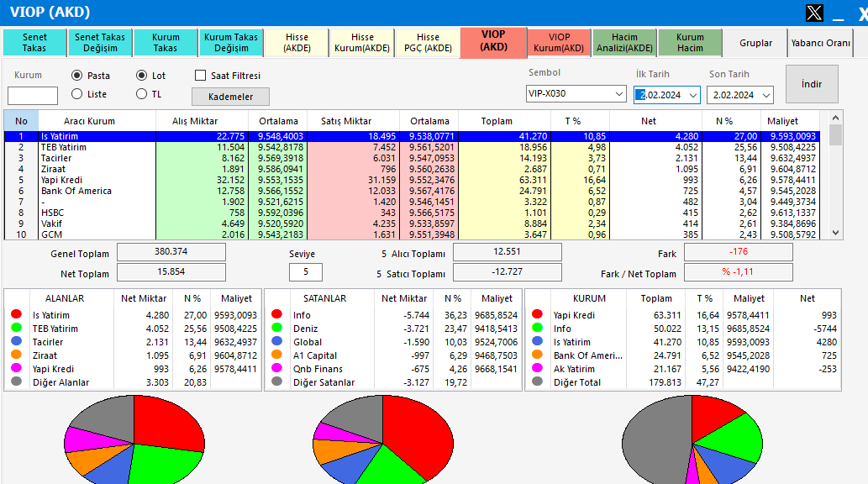Screen dimensions: 868x484
Task: Click the Genel Toplam value 380.374
Action: 171,251
